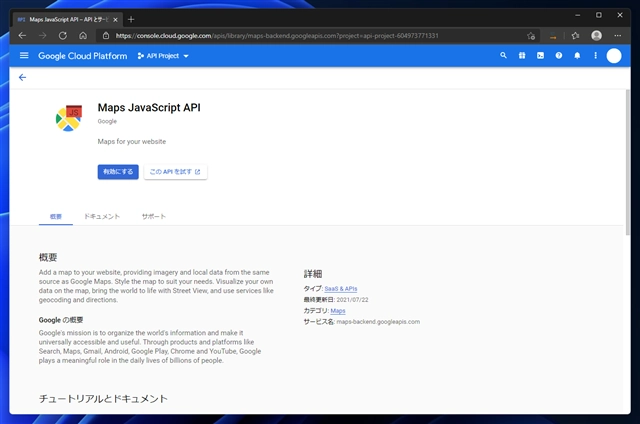Viewport: 640px width, 424px height.
Task: Click the extension icon next to favorites
Action: click(x=553, y=36)
